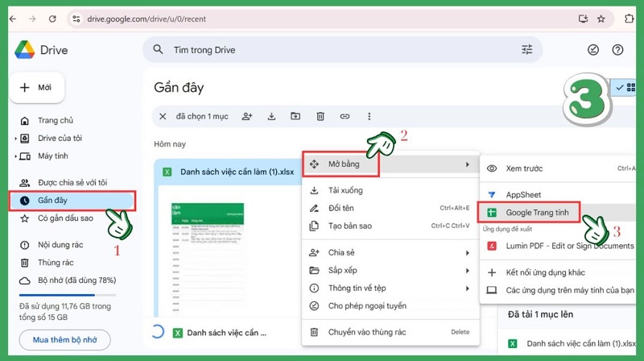Expand the Chia sẻ submenu arrow
Image resolution: width=644 pixels, height=361 pixels.
467,253
